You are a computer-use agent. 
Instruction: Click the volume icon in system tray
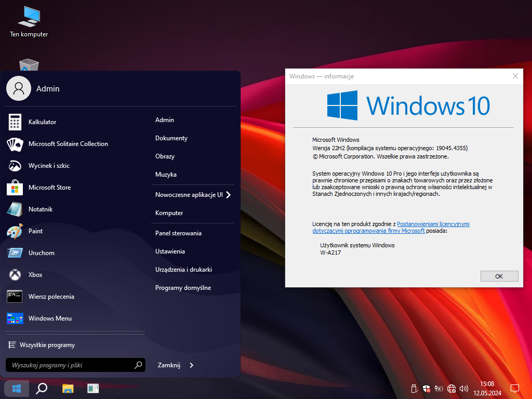click(x=463, y=388)
